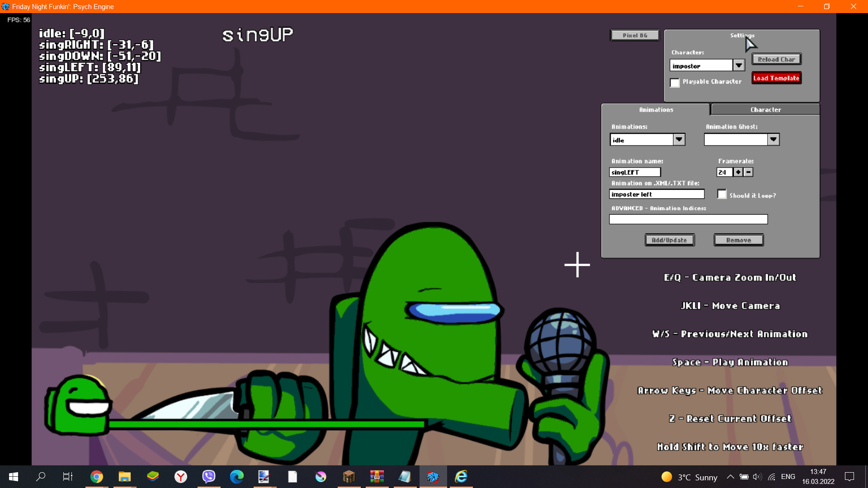
Task: Click Add/Update to save the animation
Action: (670, 240)
